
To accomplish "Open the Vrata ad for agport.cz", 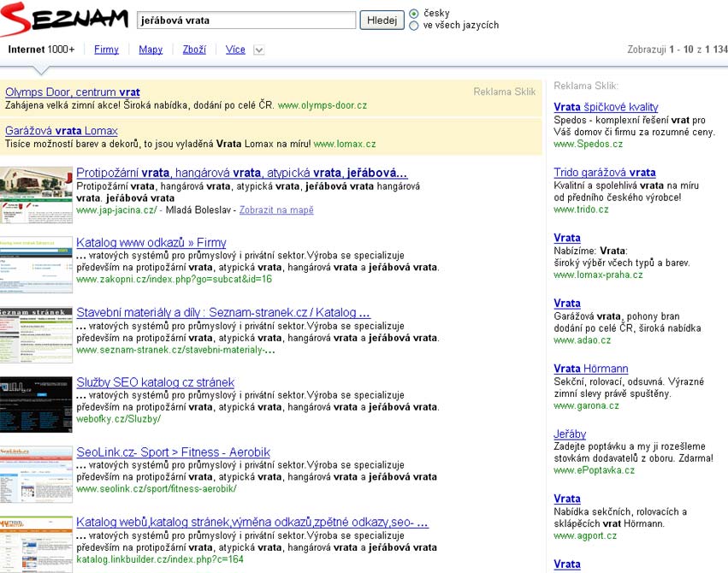I will (567, 499).
